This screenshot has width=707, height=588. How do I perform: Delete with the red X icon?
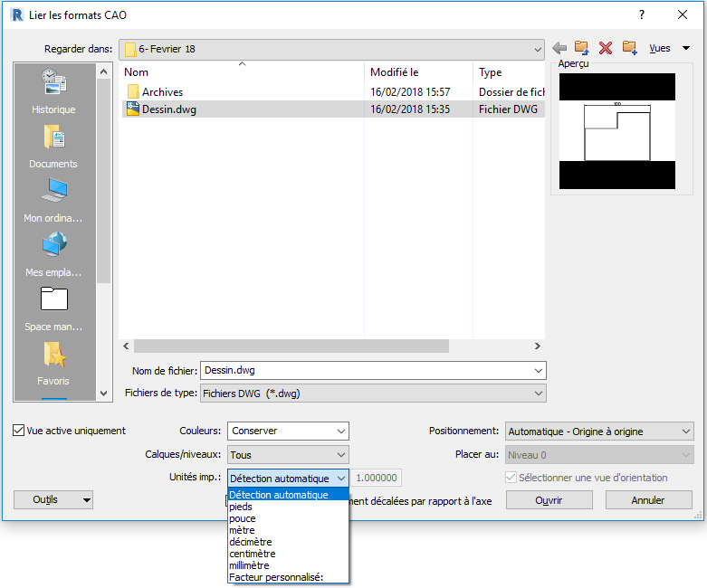(x=606, y=48)
